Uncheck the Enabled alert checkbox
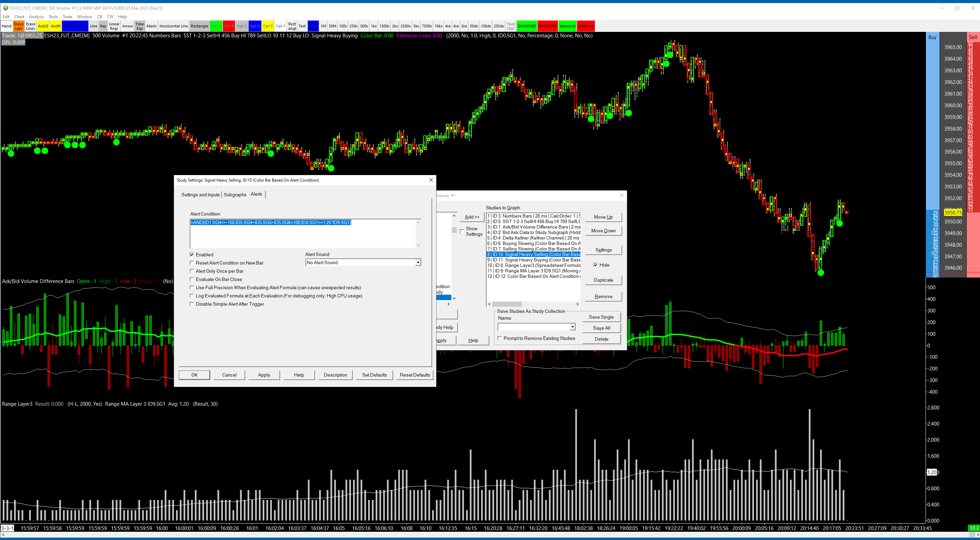 pos(192,255)
